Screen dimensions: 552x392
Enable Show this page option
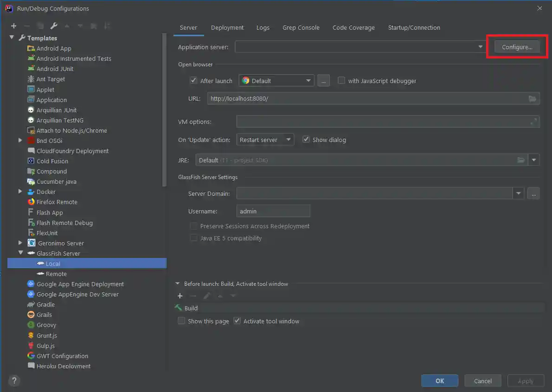click(181, 321)
